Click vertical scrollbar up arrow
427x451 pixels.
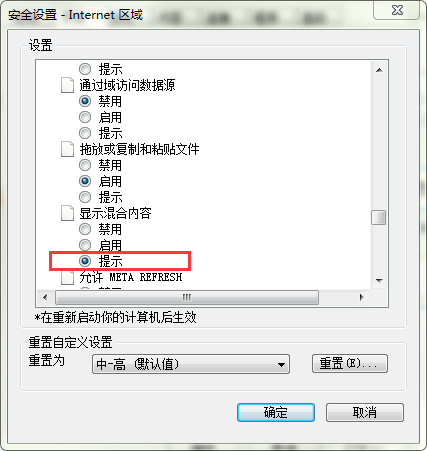(x=379, y=70)
